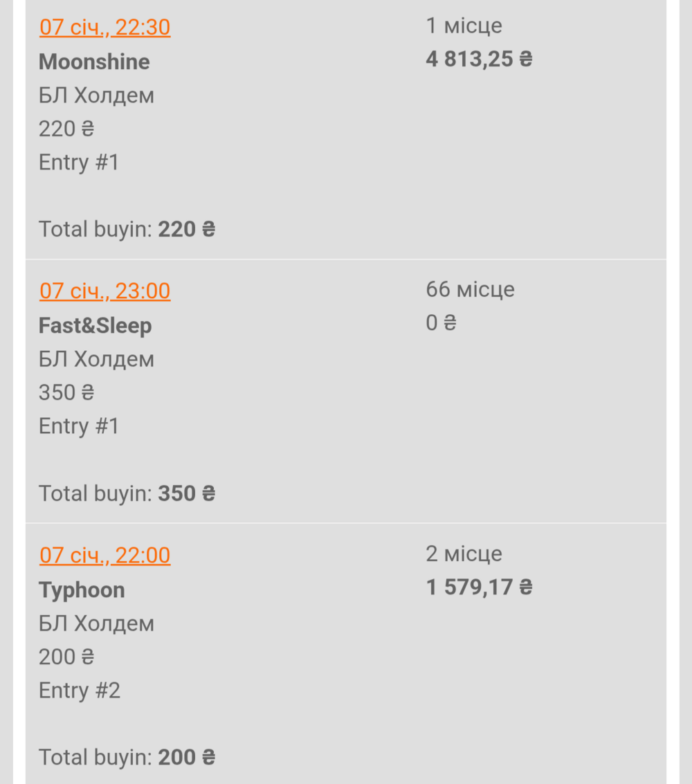Click the Typhoon tournament name

pos(82,590)
